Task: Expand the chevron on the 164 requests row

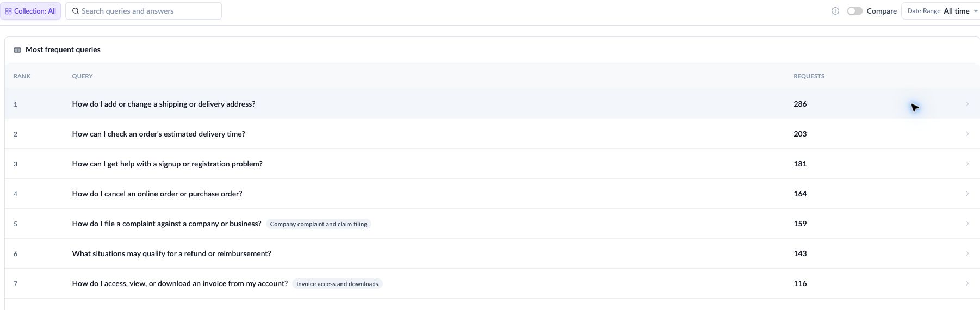Action: pyautogui.click(x=967, y=194)
